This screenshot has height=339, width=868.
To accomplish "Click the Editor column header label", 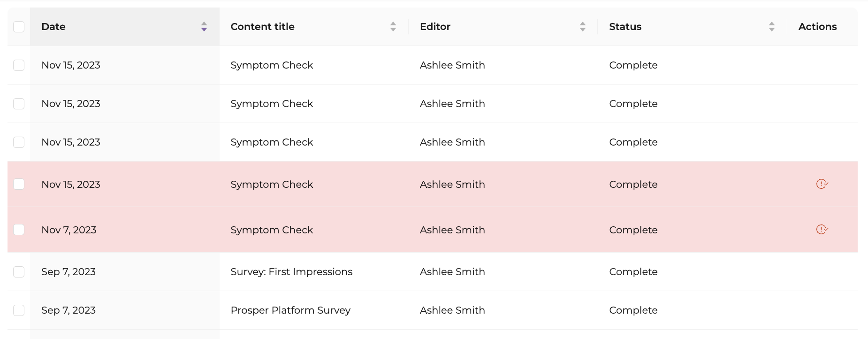I will click(435, 27).
